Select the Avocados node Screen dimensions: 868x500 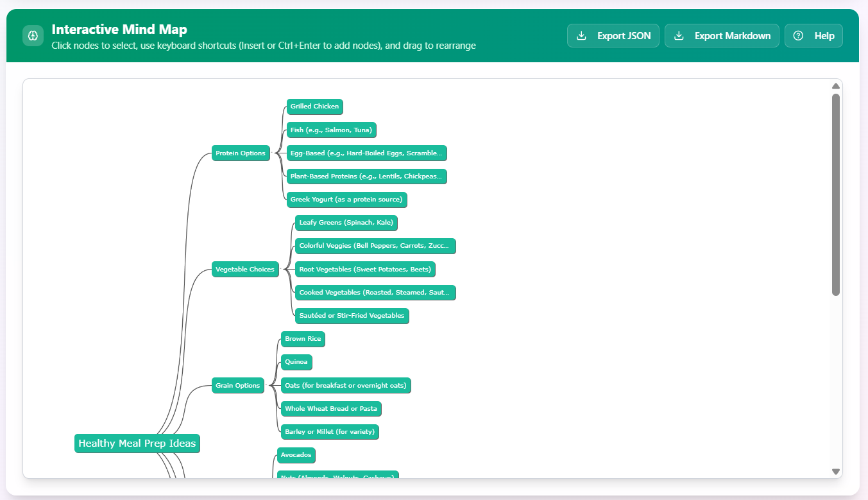coord(296,455)
